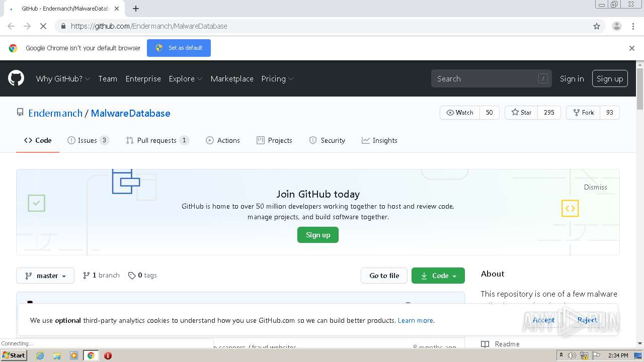Viewport: 644px width, 362px height.
Task: Star the MalwareDatabase repository
Action: coord(521,113)
